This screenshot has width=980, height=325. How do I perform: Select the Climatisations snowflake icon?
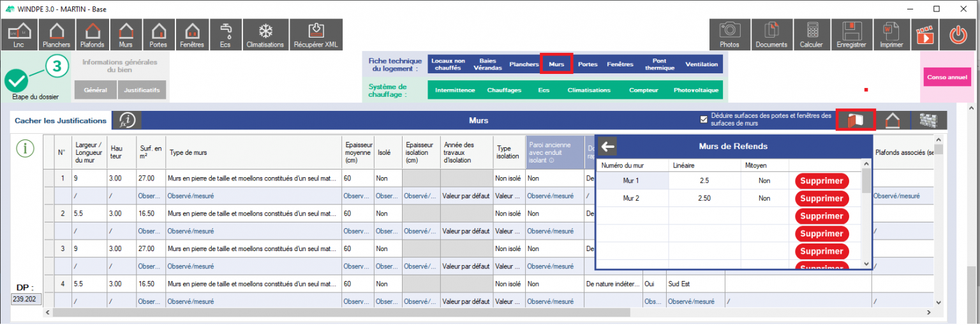(265, 34)
